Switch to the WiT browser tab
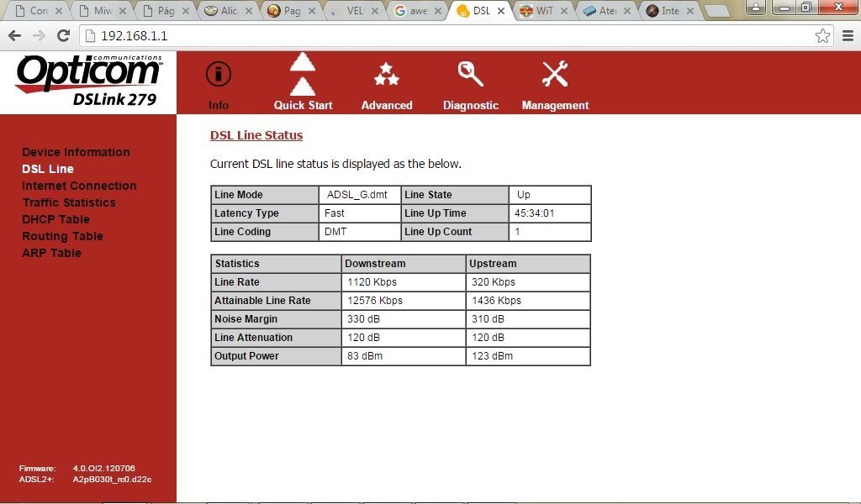The height and width of the screenshot is (504, 861). [544, 10]
